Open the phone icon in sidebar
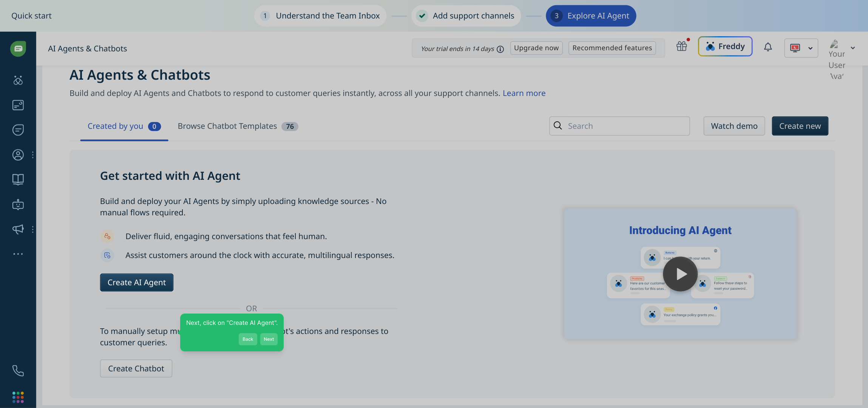The height and width of the screenshot is (408, 868). click(18, 371)
